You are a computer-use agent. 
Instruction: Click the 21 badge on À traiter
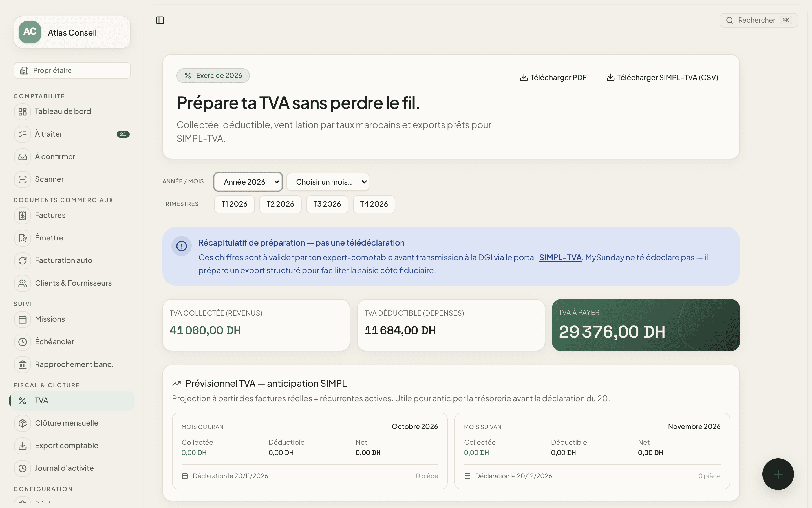click(123, 134)
